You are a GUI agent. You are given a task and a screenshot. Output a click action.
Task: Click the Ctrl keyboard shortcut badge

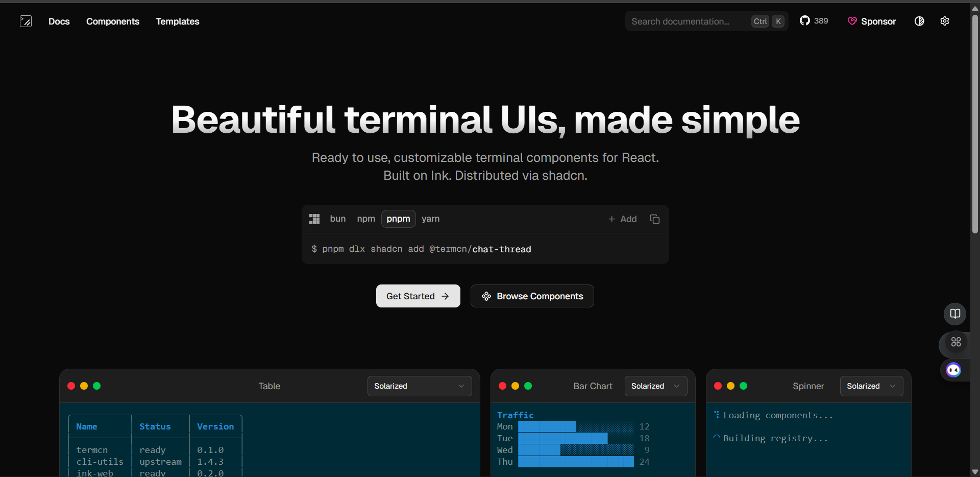pos(760,21)
